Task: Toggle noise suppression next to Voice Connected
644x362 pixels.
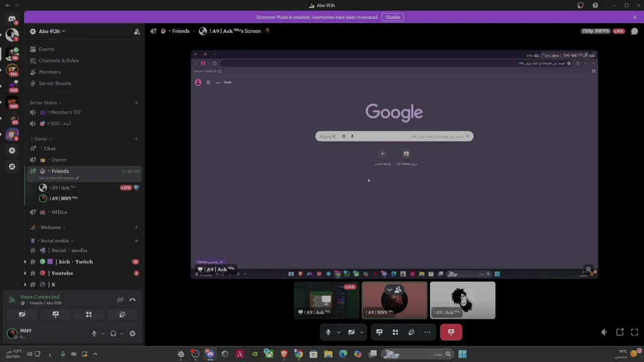Action: 120,300
